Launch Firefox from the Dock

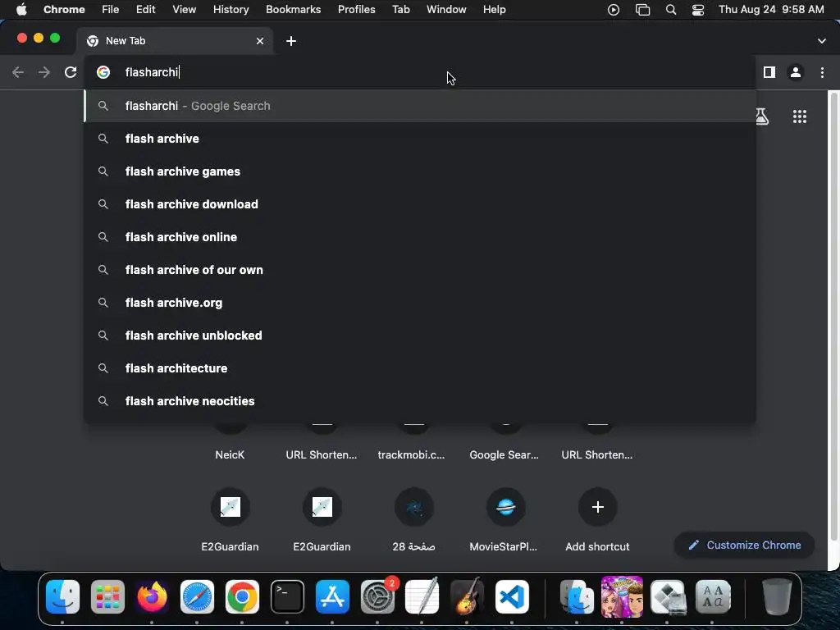[152, 597]
